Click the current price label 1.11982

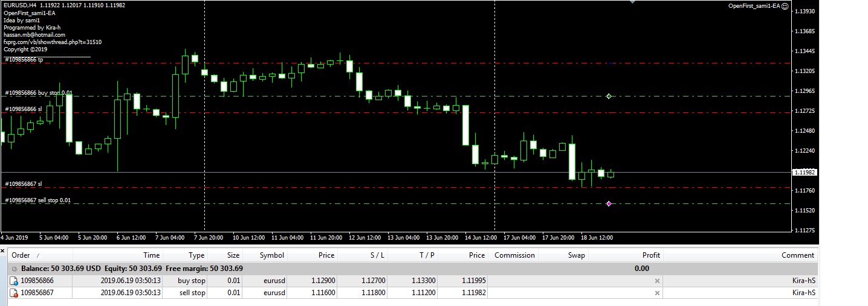(807, 173)
